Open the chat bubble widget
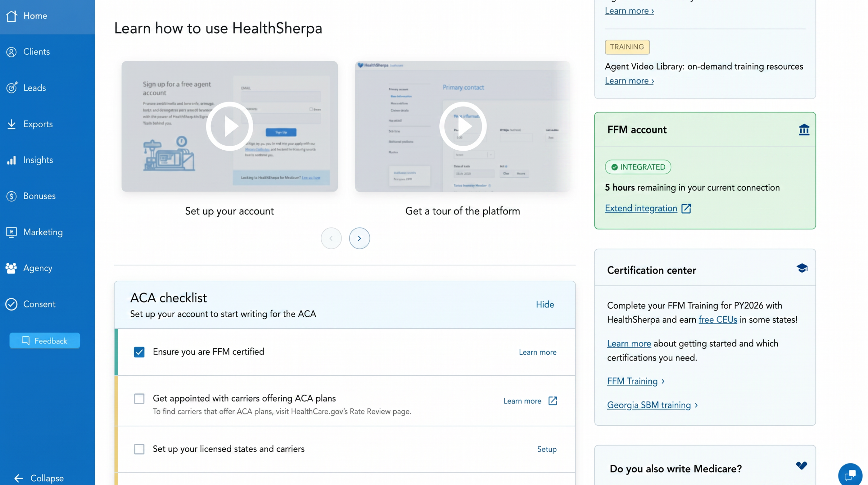The width and height of the screenshot is (868, 485). pos(849,475)
